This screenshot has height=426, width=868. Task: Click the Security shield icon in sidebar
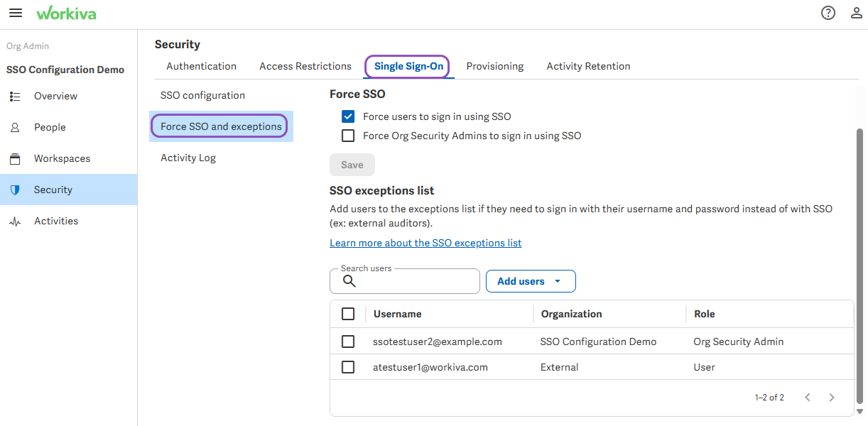point(15,190)
